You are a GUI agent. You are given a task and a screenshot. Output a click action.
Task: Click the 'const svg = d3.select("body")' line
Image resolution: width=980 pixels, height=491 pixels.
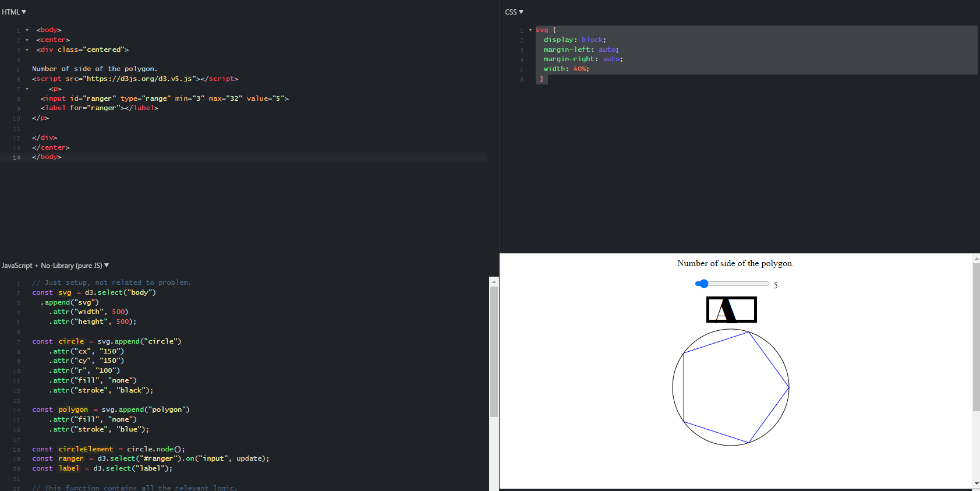point(94,292)
